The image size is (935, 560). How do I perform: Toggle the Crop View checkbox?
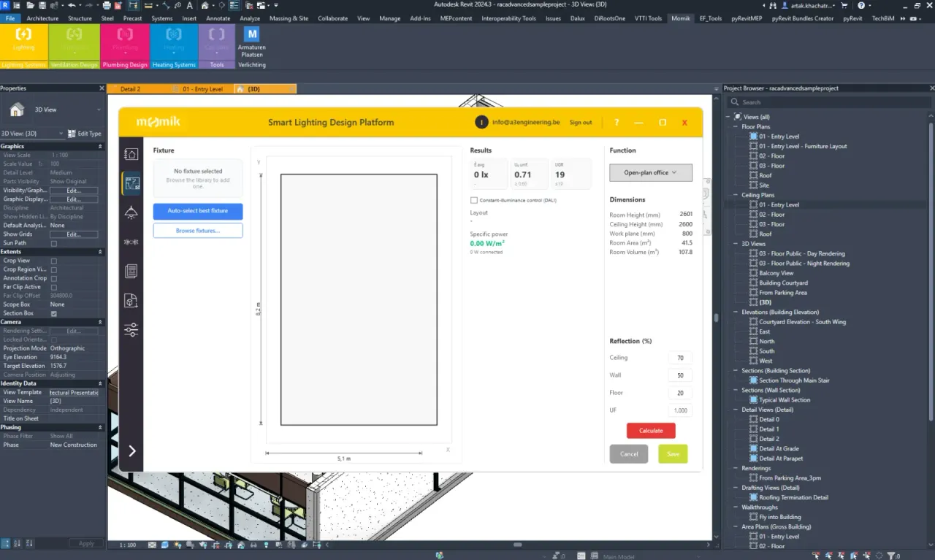[x=53, y=261]
